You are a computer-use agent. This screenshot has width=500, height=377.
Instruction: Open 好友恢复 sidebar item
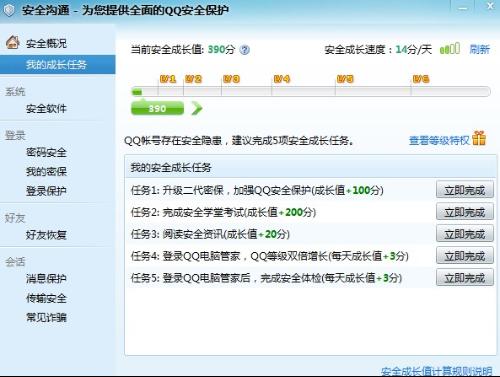coord(46,235)
